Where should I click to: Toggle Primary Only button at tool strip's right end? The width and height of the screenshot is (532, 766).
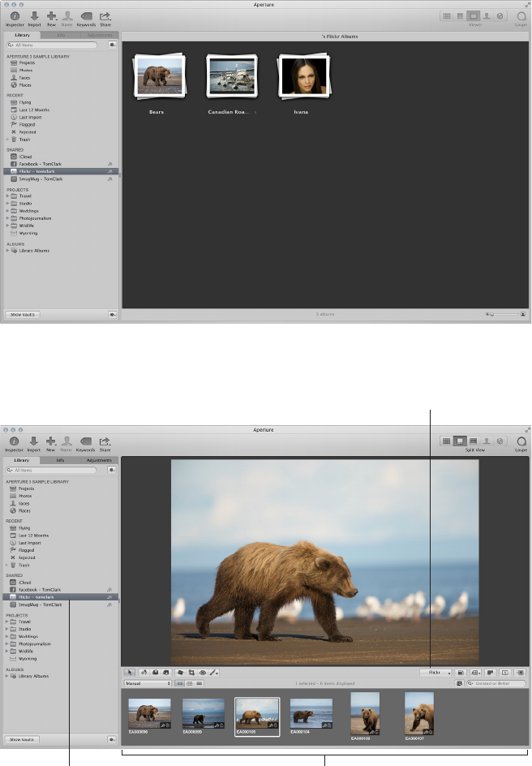pos(505,673)
